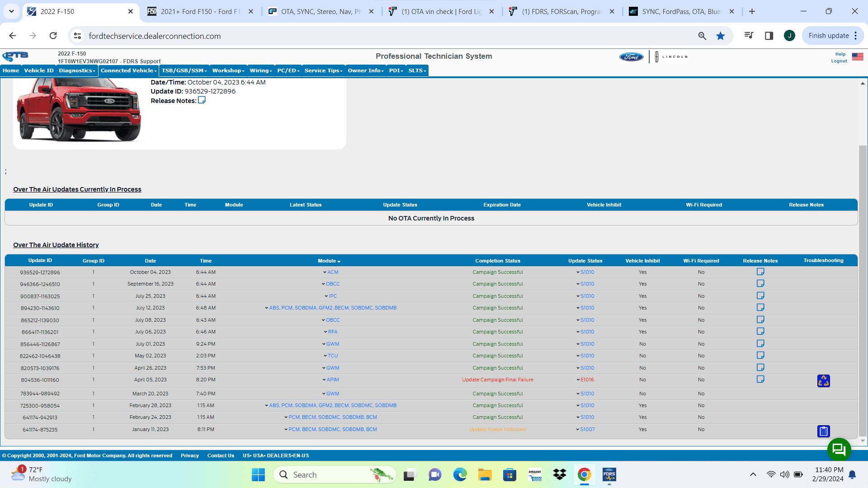This screenshot has width=868, height=488.
Task: Open the Connected Vehicle menu
Action: pyautogui.click(x=128, y=70)
